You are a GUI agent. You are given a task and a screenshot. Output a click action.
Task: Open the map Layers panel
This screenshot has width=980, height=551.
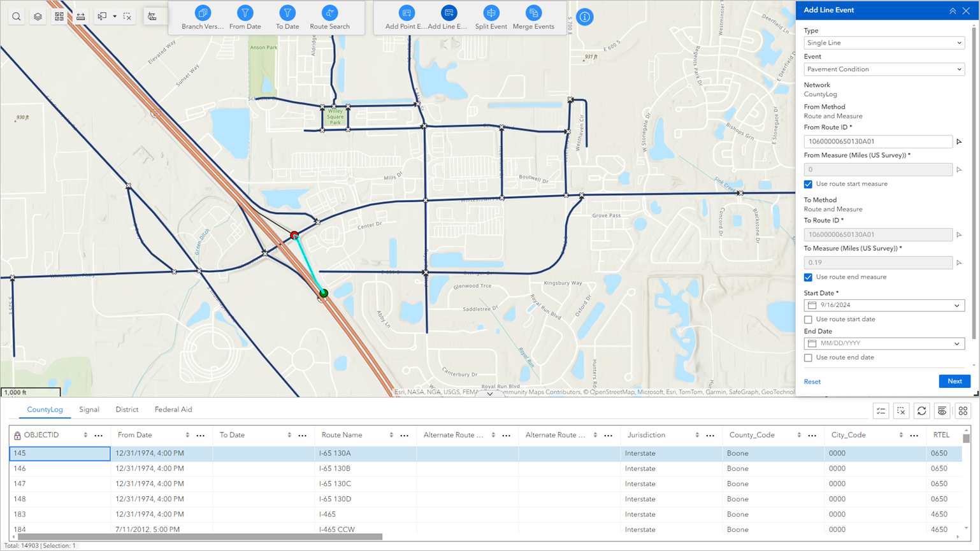coord(38,17)
